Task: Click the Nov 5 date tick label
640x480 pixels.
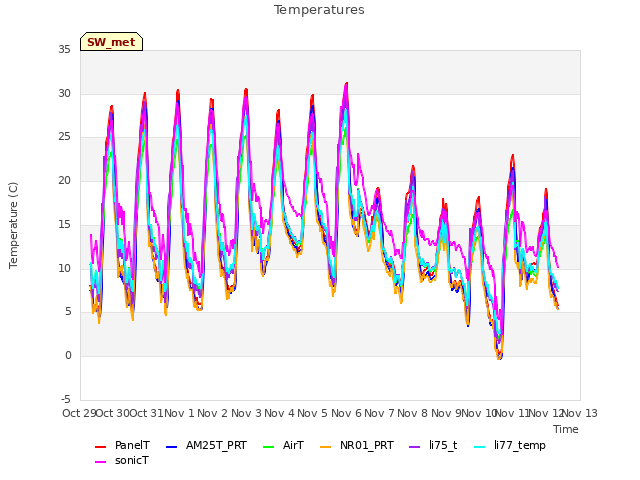Action: 312,413
